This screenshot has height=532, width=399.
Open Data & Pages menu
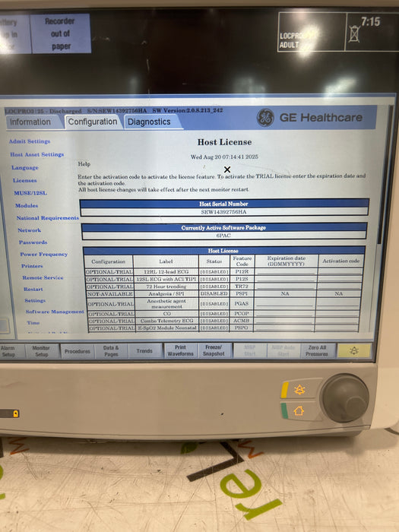click(111, 351)
